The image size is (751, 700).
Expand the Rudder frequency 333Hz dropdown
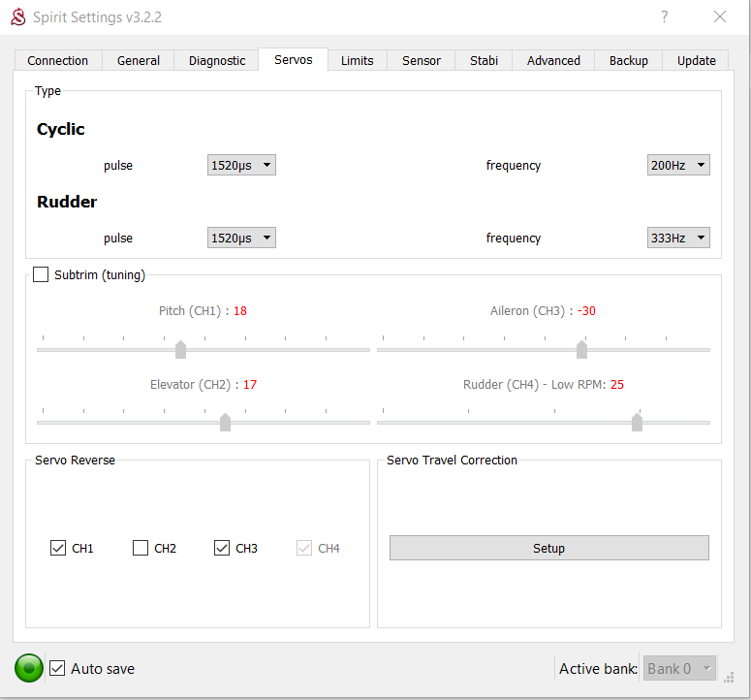coord(678,238)
